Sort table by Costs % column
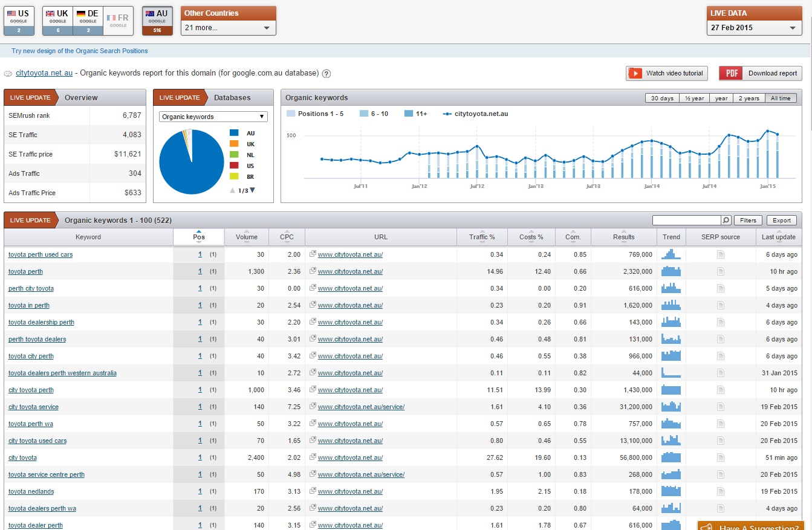This screenshot has width=812, height=530. 531,237
